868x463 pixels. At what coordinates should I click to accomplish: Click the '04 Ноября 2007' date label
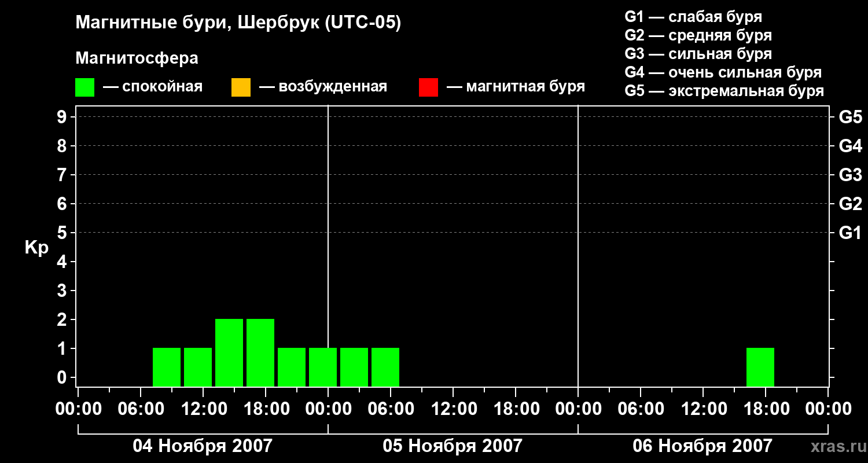203,446
